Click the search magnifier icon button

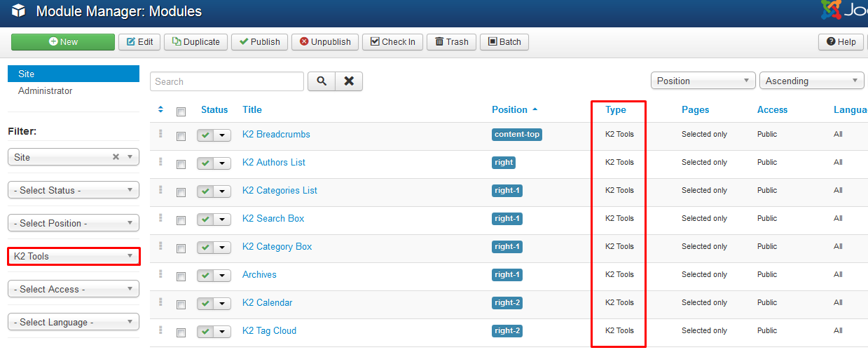click(322, 81)
